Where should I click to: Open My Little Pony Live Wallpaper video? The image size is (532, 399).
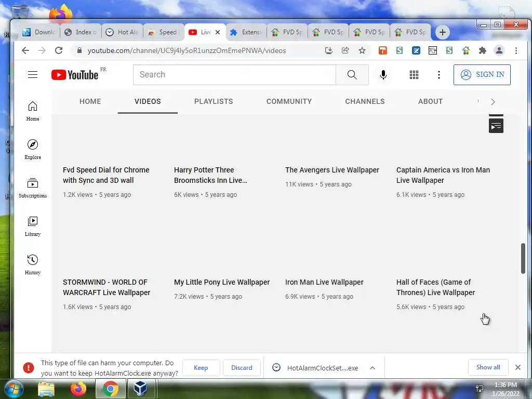click(222, 282)
